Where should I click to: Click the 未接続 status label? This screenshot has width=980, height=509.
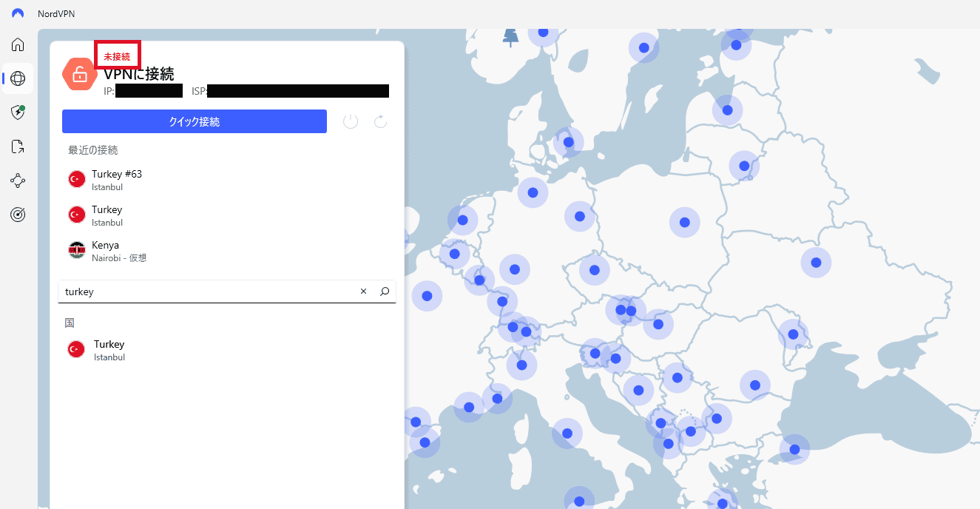[x=117, y=57]
